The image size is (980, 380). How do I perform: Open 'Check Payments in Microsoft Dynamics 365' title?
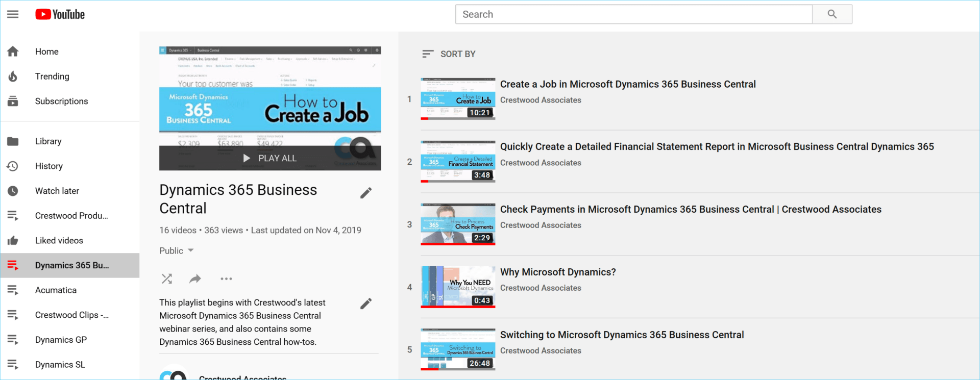(x=691, y=210)
